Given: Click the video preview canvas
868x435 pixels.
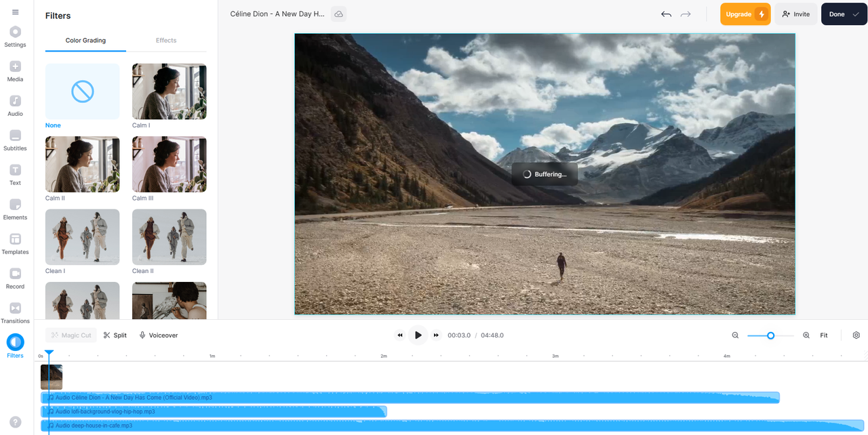Looking at the screenshot, I should [x=545, y=174].
